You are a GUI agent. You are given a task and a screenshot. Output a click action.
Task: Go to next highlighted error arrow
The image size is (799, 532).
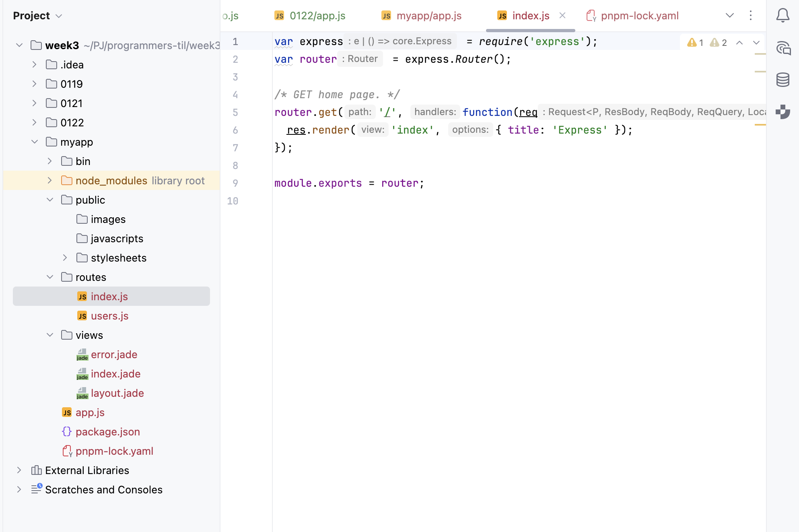(756, 43)
